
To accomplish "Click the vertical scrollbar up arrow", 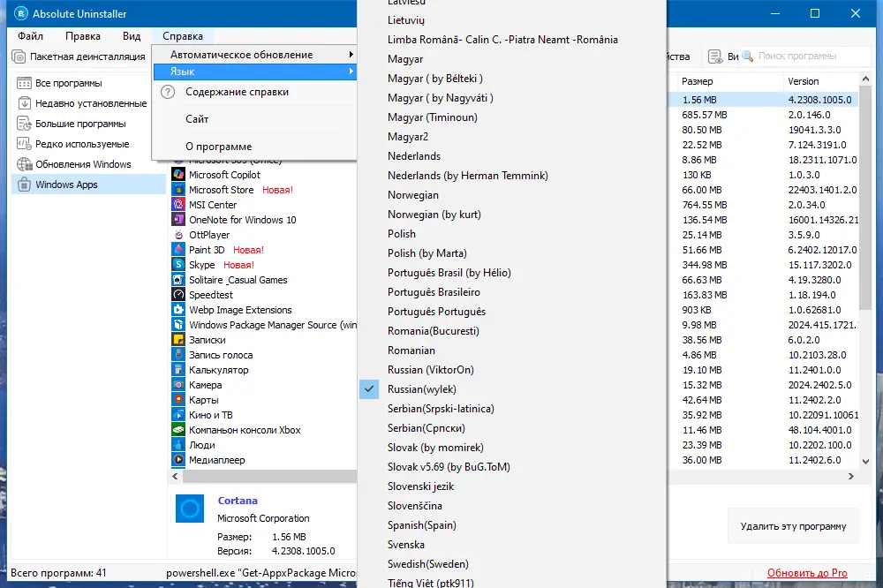I will [865, 79].
